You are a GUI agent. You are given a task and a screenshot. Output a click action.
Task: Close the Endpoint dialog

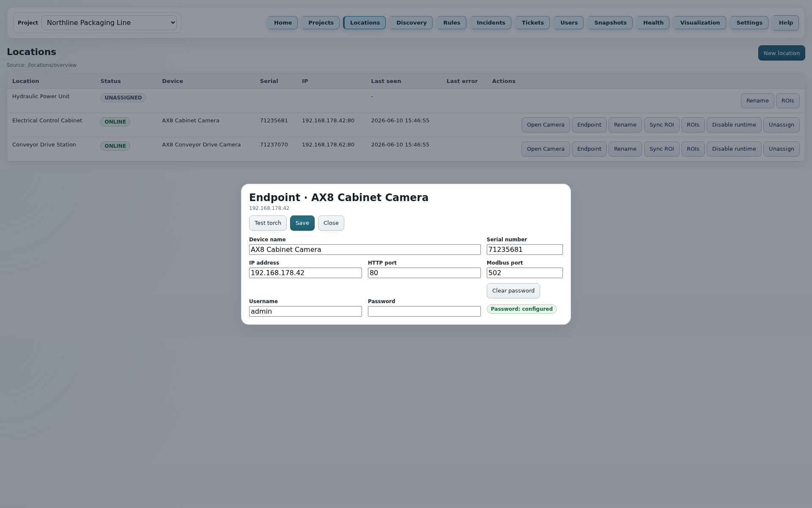pos(331,223)
